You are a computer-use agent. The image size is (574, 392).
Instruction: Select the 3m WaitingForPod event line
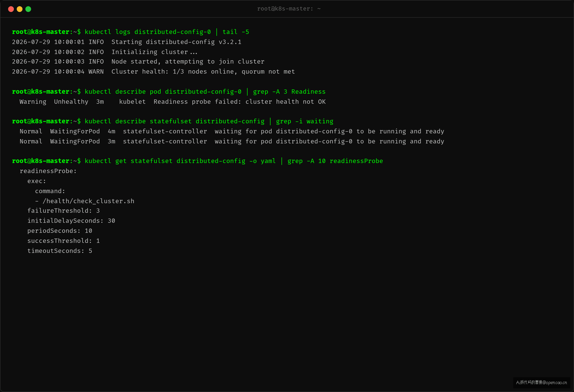[232, 142]
